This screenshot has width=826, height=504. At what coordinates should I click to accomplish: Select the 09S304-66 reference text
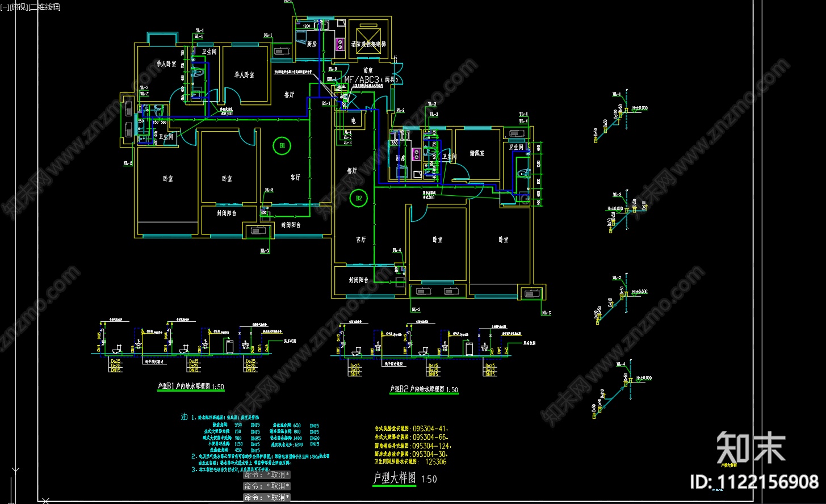(x=430, y=437)
